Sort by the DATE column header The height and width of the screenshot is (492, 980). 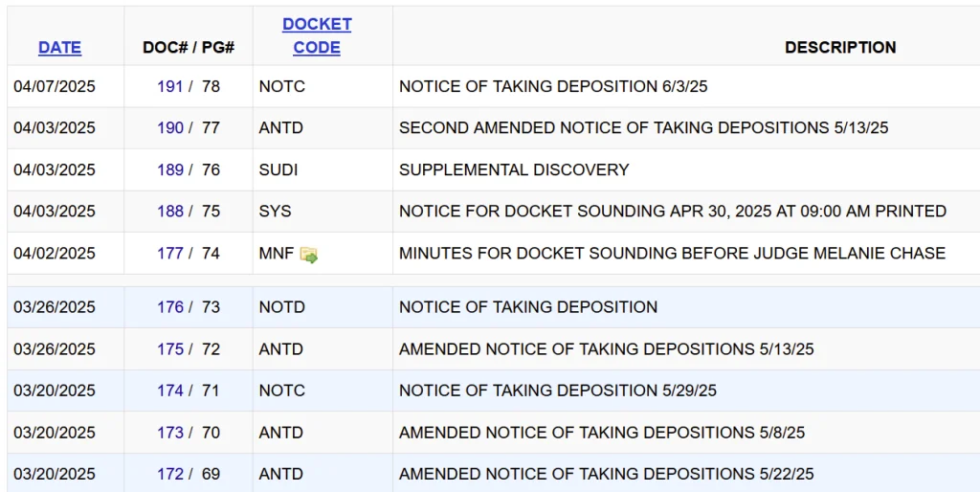[x=59, y=48]
